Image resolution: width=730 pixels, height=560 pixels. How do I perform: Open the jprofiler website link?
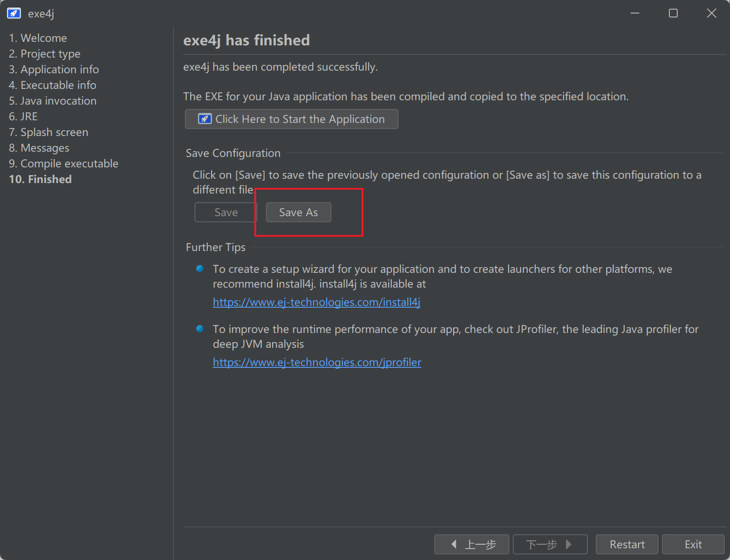click(x=317, y=362)
